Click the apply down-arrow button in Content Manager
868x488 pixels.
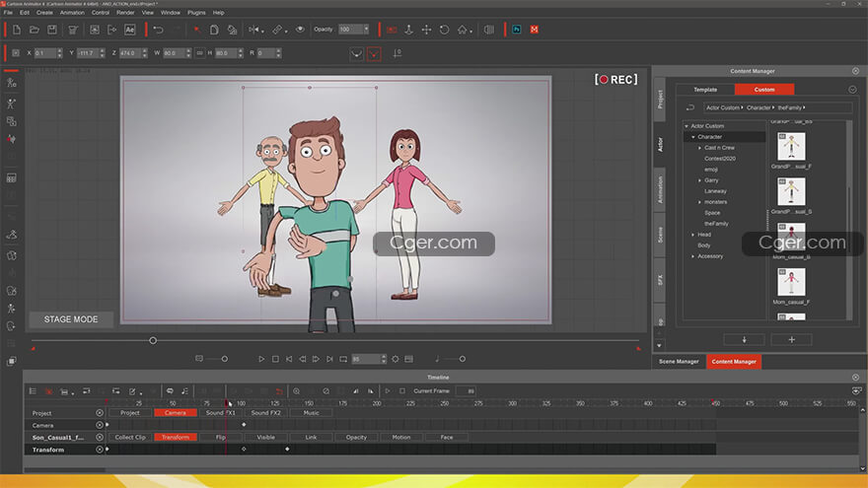[x=744, y=340]
